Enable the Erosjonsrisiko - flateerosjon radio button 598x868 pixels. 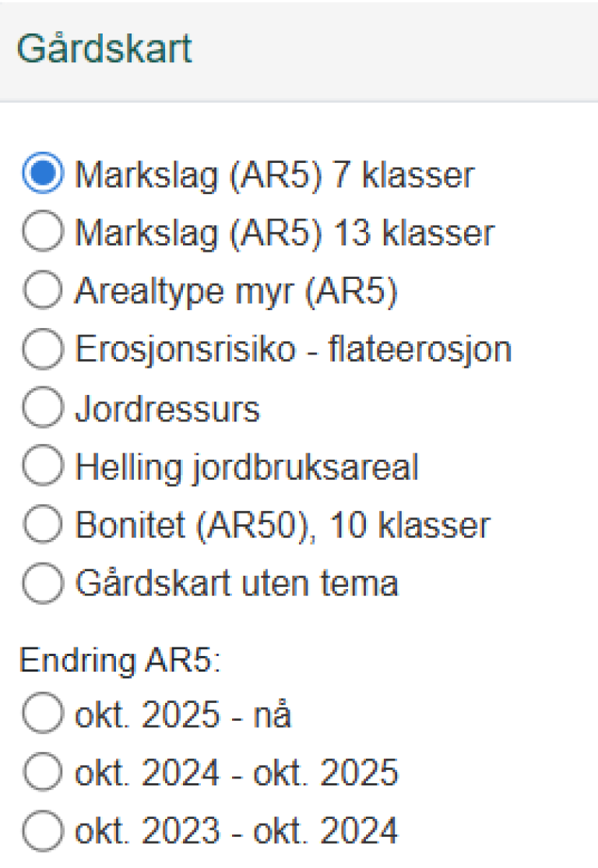(x=42, y=350)
